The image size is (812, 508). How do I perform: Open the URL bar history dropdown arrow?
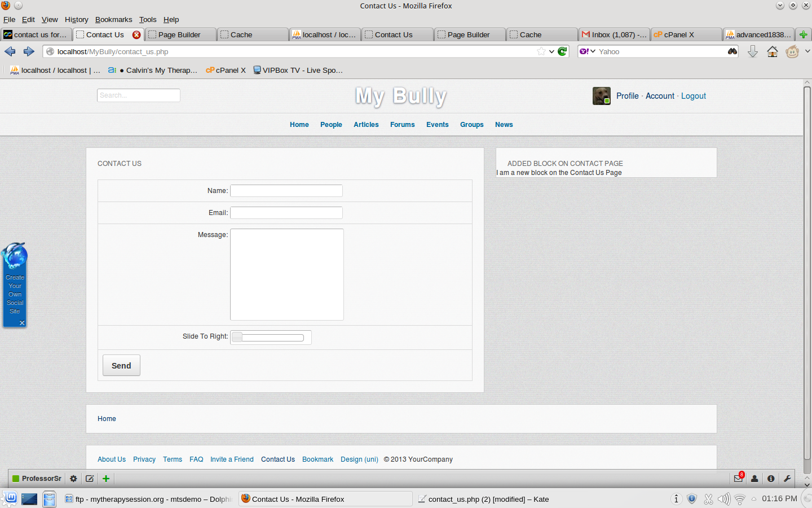pos(551,51)
